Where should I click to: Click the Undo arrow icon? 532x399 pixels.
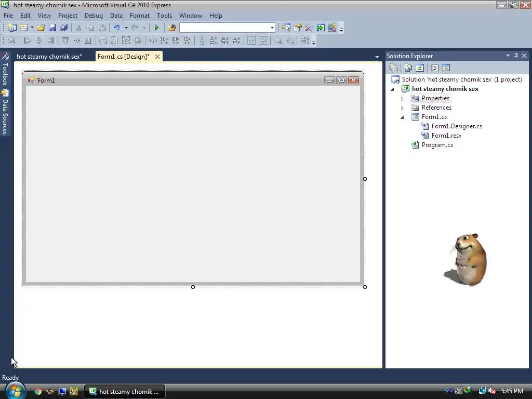(117, 28)
